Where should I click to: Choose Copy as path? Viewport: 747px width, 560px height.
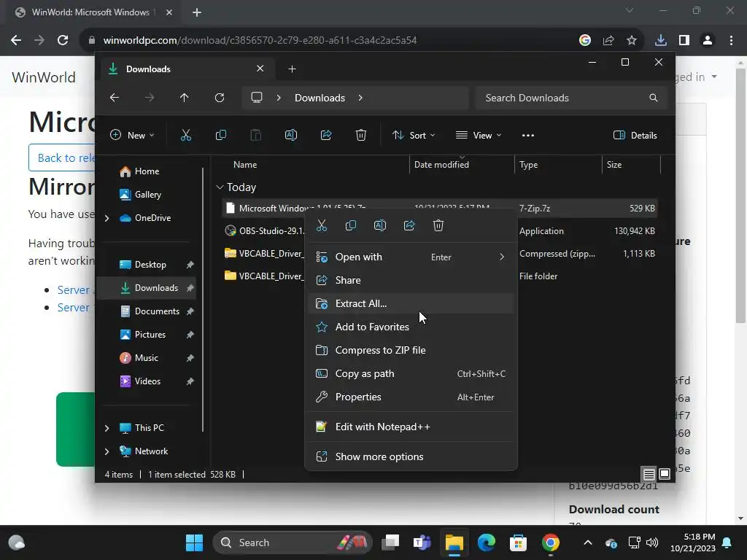pos(411,373)
